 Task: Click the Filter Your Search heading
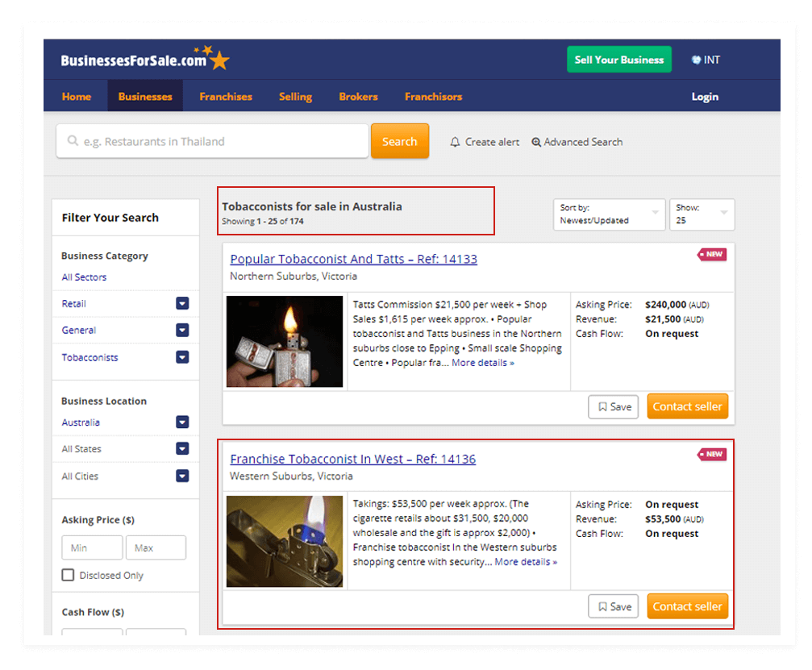click(x=110, y=218)
